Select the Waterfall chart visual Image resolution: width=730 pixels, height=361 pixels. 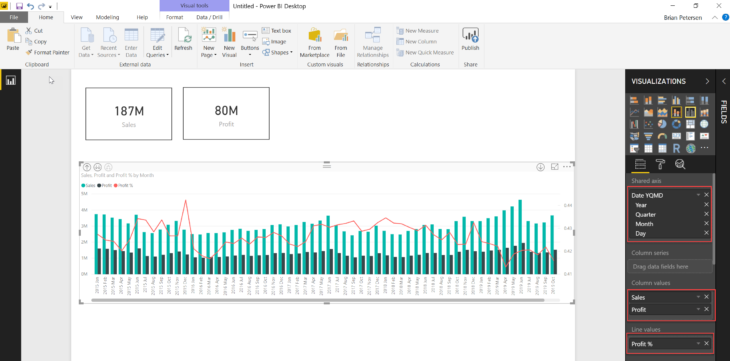click(634, 124)
